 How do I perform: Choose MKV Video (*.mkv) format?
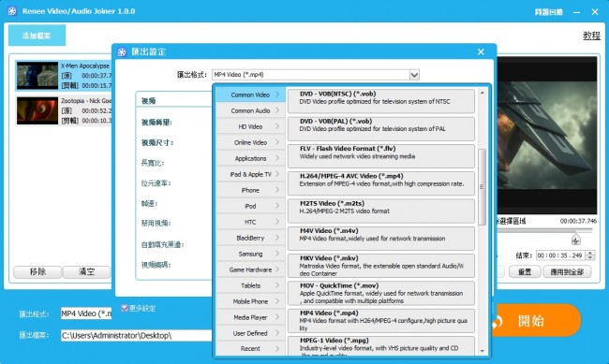[x=381, y=266]
